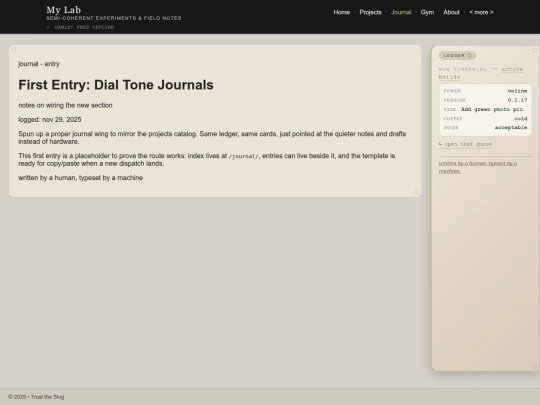This screenshot has height=405, width=540.
Task: Click the TASK 'Add green photo pic…' value
Action: point(494,110)
